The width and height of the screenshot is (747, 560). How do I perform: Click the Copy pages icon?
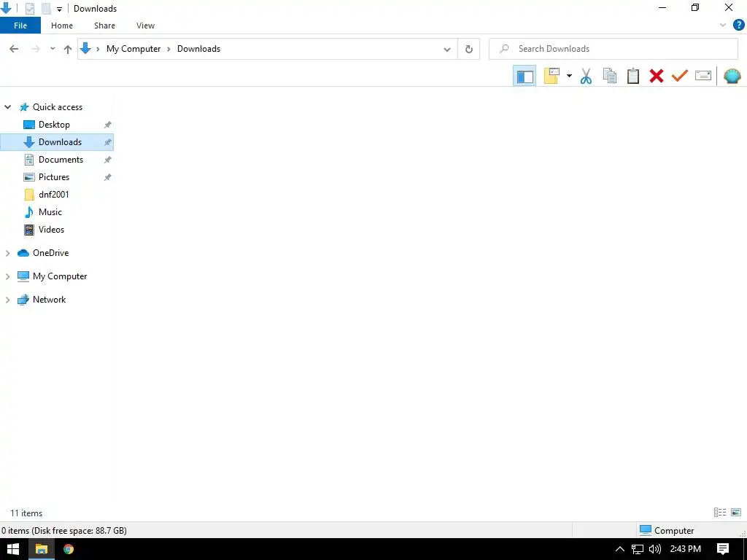pyautogui.click(x=609, y=76)
